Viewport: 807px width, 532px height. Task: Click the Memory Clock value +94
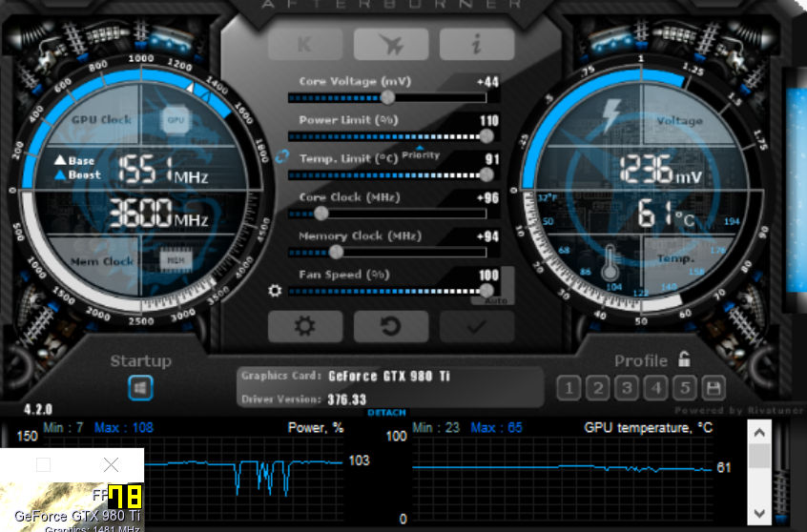tap(487, 236)
